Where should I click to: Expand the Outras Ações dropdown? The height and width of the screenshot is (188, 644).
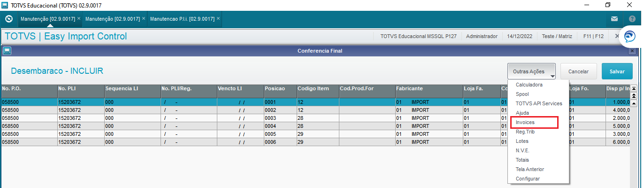531,71
